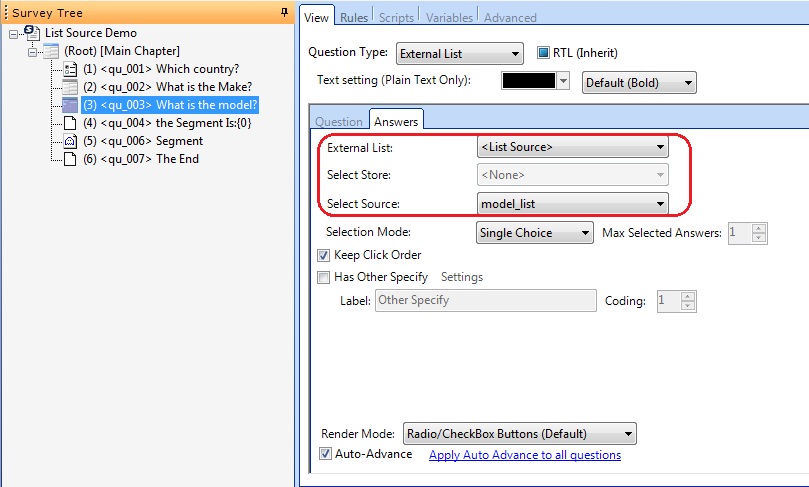Click Apply Auto Advance to all questions

(525, 455)
